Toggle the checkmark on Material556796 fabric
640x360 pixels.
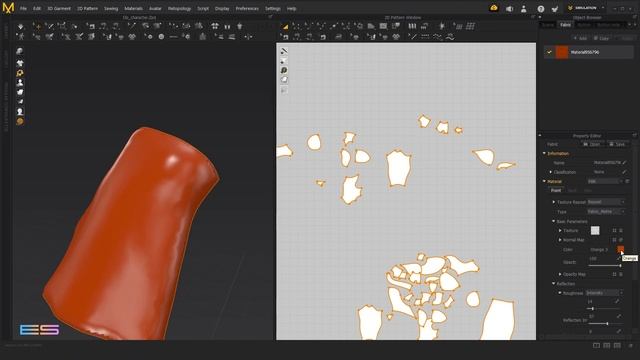pos(549,52)
